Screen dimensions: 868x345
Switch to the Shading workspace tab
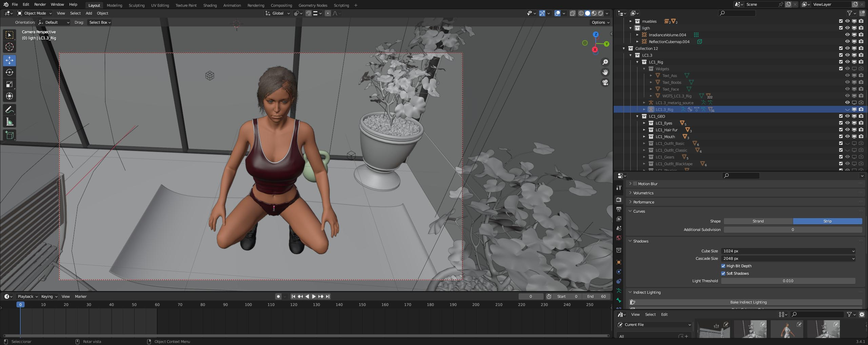(x=210, y=5)
